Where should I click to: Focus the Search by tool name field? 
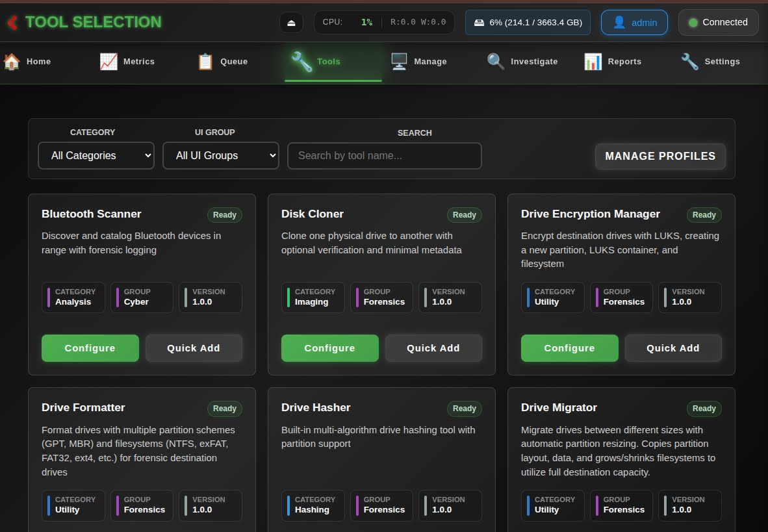click(385, 156)
